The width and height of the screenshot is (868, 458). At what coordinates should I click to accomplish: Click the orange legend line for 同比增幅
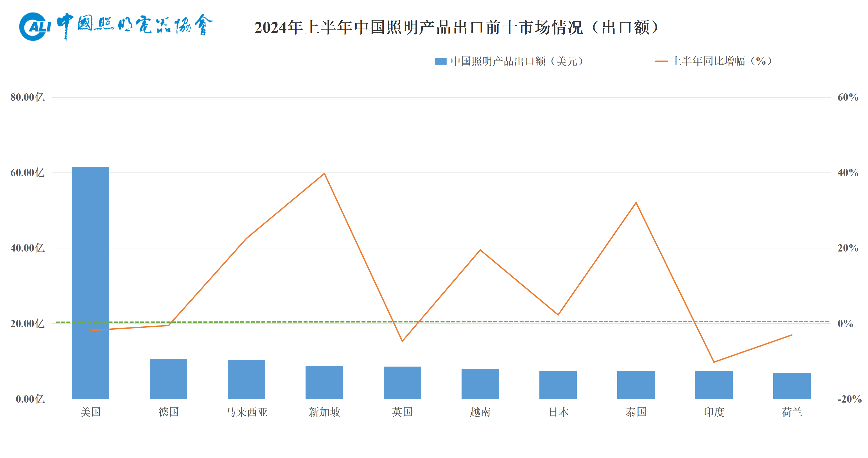tap(661, 61)
